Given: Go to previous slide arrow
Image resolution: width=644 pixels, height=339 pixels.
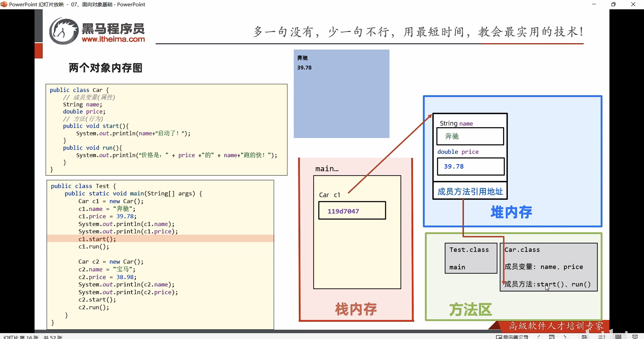Looking at the screenshot, I should pyautogui.click(x=538, y=337).
